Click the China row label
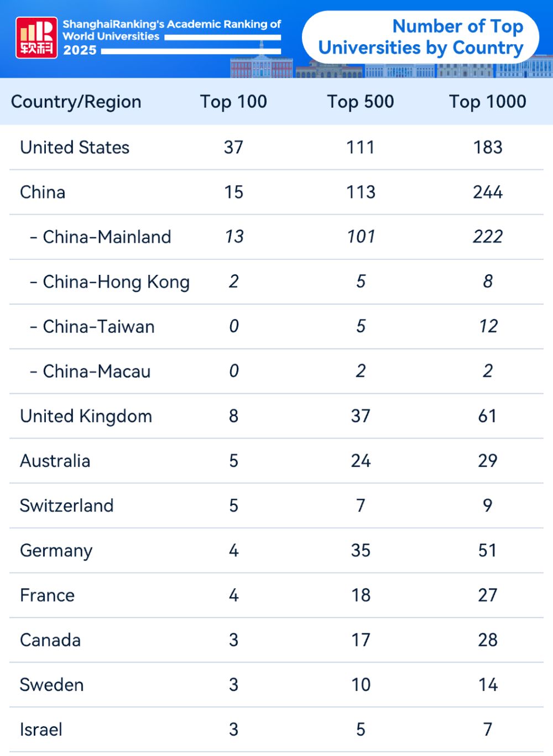This screenshot has width=553, height=756. click(x=43, y=192)
